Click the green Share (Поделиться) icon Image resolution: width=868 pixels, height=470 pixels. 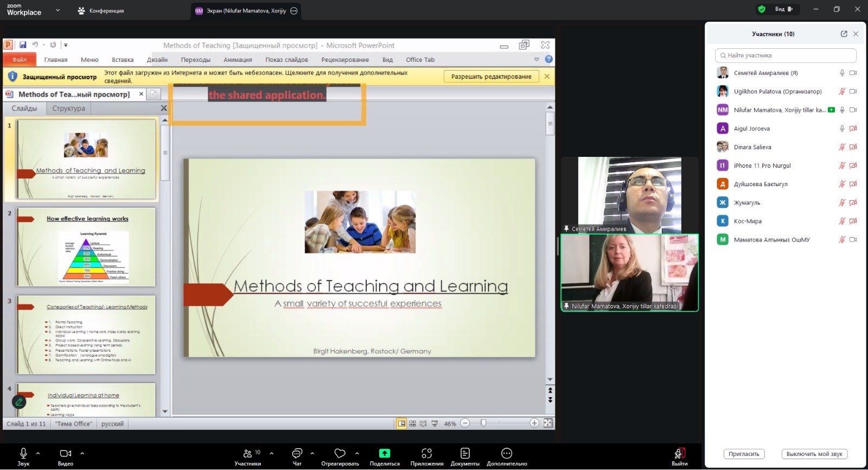[x=384, y=454]
